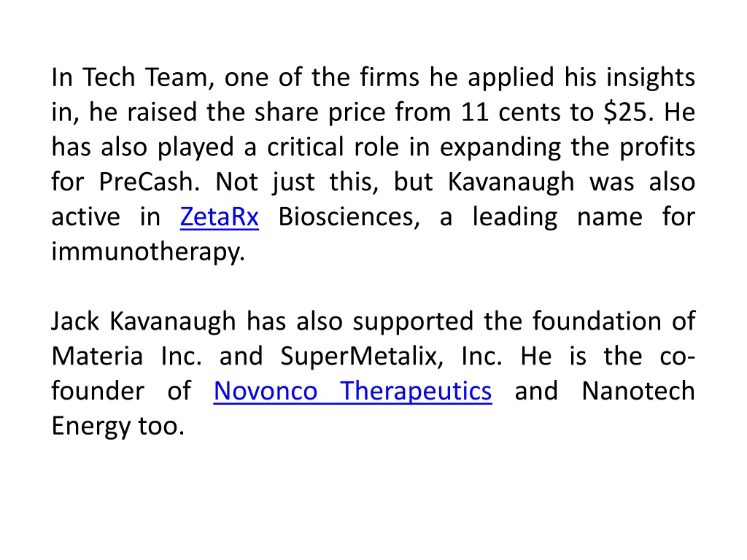Click the word leading
This screenshot has width=747, height=560.
pyautogui.click(x=514, y=218)
